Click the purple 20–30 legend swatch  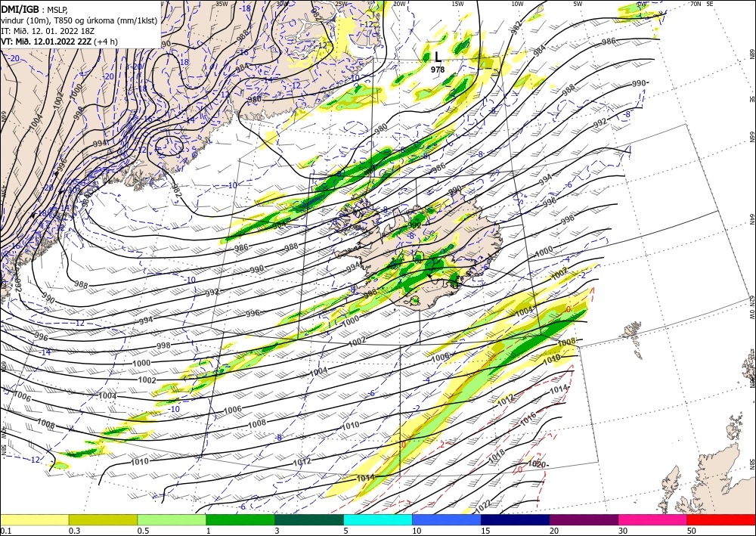pyautogui.click(x=584, y=519)
